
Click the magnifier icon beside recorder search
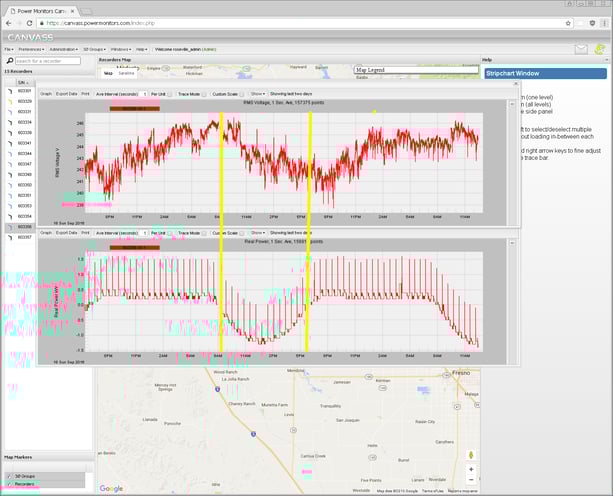(10, 61)
